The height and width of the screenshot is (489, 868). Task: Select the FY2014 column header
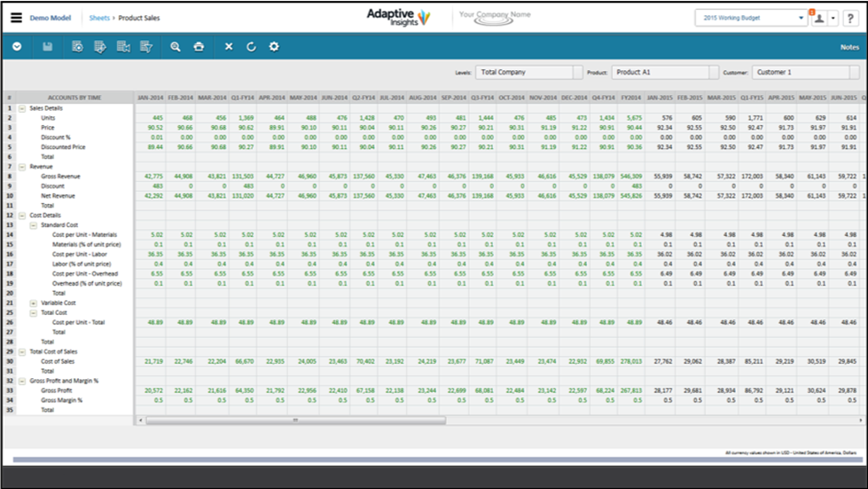tap(630, 98)
